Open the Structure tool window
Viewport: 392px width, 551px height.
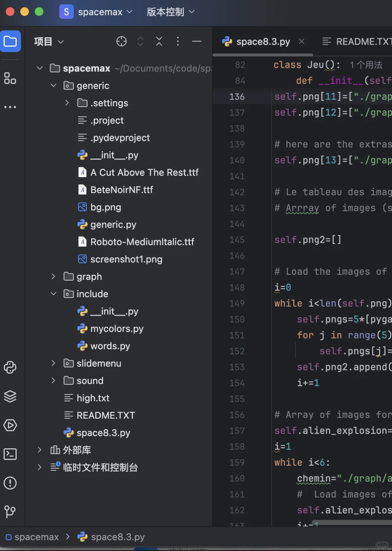pyautogui.click(x=10, y=78)
